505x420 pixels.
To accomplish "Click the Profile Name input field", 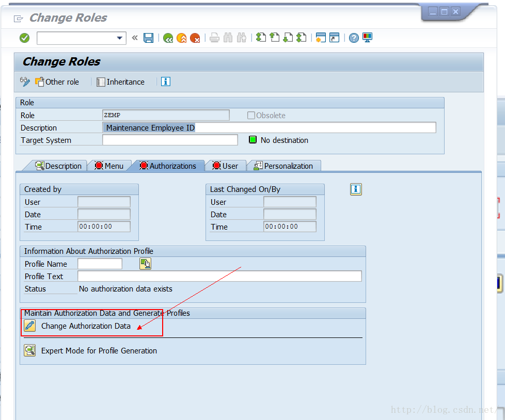I will pyautogui.click(x=100, y=264).
